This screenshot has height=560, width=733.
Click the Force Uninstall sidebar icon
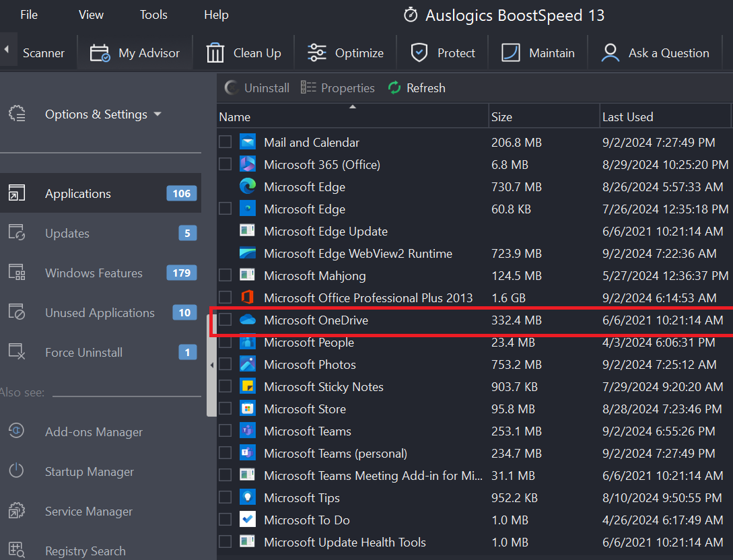(x=17, y=352)
